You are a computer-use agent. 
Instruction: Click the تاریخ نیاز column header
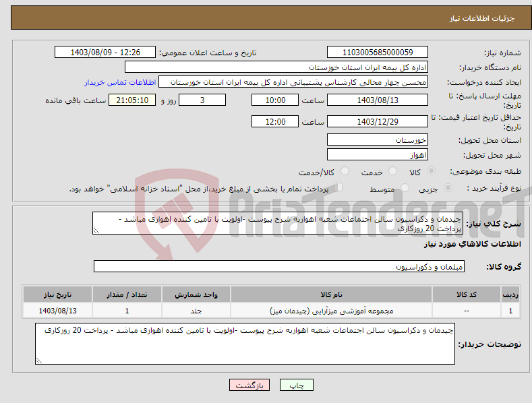57,294
